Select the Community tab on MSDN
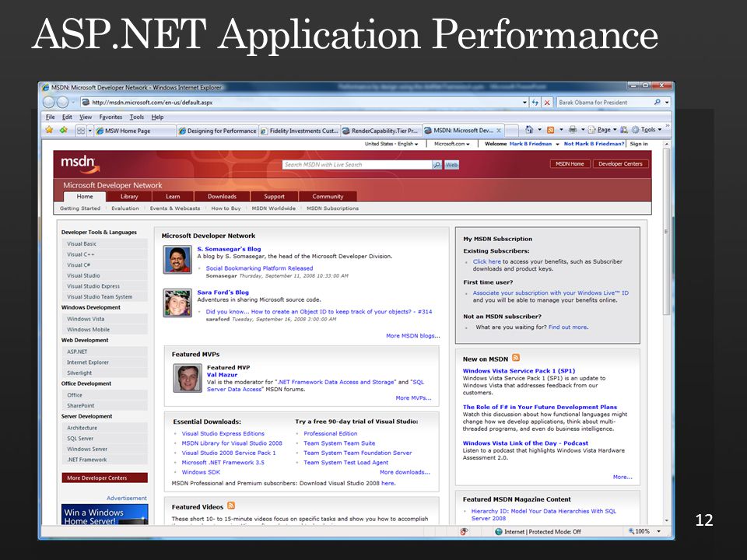 (x=328, y=196)
